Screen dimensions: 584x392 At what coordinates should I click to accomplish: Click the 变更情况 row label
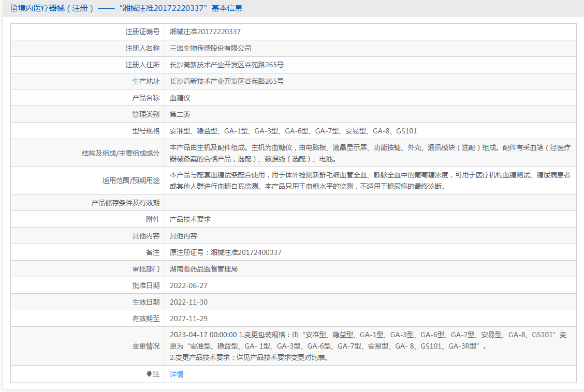pyautogui.click(x=145, y=346)
